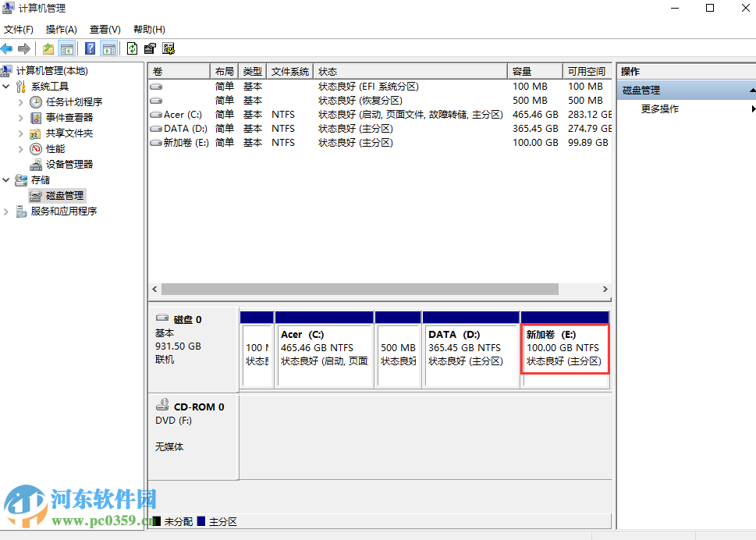Click the Forward navigation arrow in the toolbar

[24, 48]
